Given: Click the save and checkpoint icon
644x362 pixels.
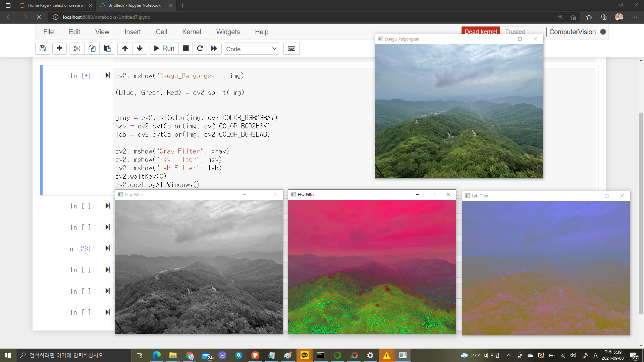Looking at the screenshot, I should [43, 49].
